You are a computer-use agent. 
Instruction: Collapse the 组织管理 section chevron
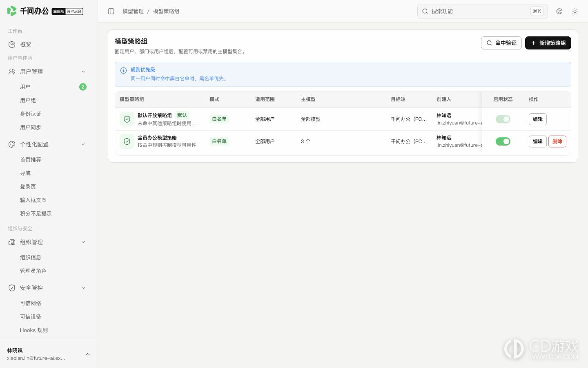[83, 242]
